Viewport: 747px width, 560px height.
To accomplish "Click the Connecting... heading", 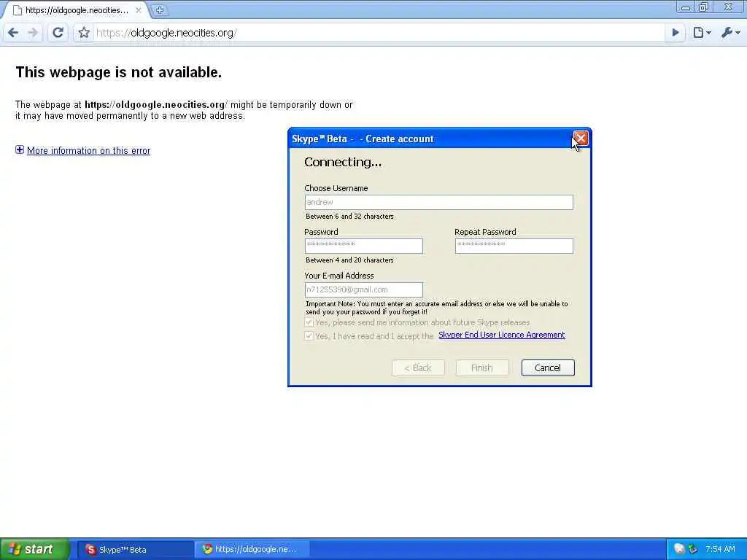I will click(343, 163).
